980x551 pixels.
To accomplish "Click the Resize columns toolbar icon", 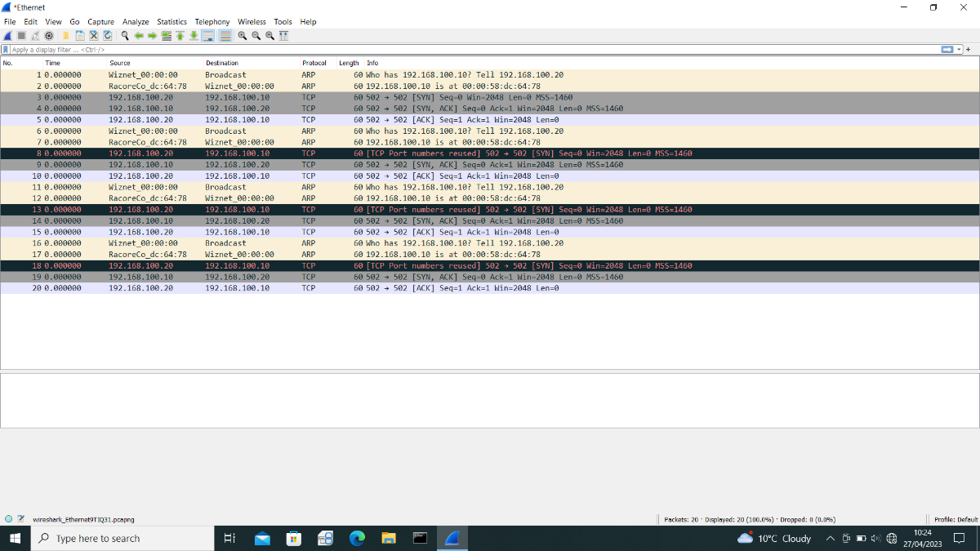I will pyautogui.click(x=284, y=36).
